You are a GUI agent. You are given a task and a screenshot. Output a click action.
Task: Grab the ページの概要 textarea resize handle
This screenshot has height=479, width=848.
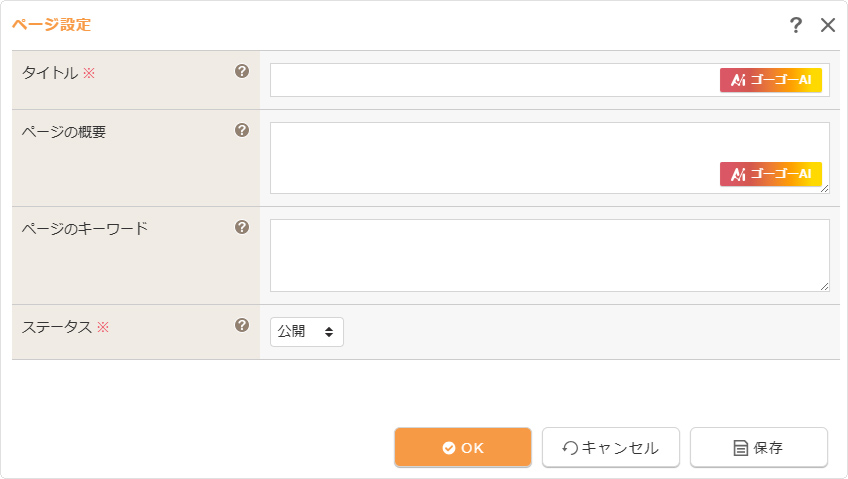click(x=825, y=189)
